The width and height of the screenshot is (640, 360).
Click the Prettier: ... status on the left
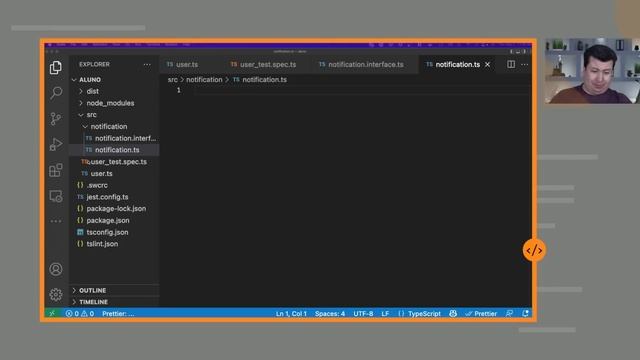coord(118,313)
